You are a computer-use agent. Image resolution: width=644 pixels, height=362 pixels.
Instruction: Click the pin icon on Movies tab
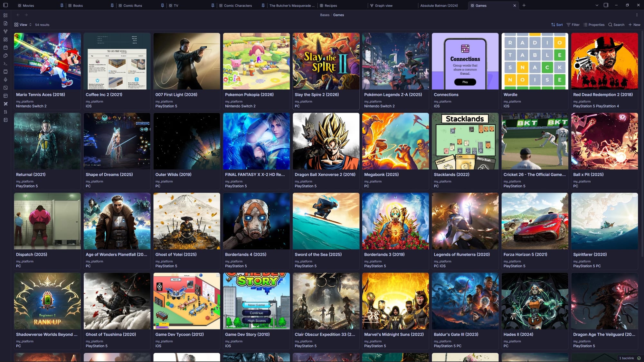(62, 5)
